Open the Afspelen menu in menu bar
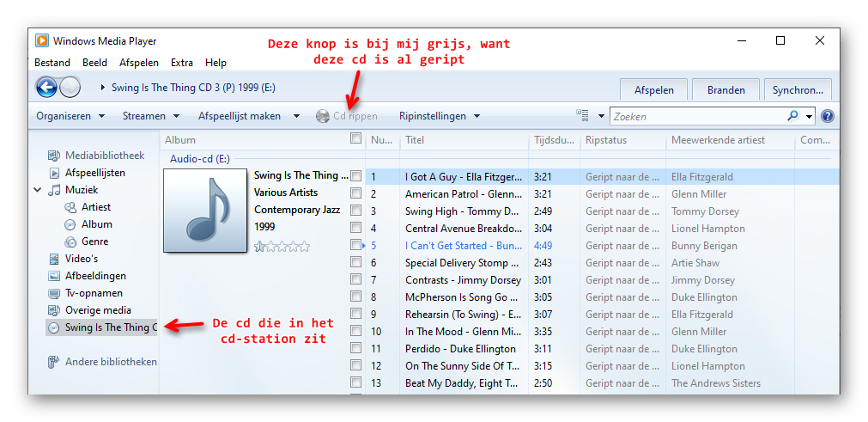 [x=138, y=63]
